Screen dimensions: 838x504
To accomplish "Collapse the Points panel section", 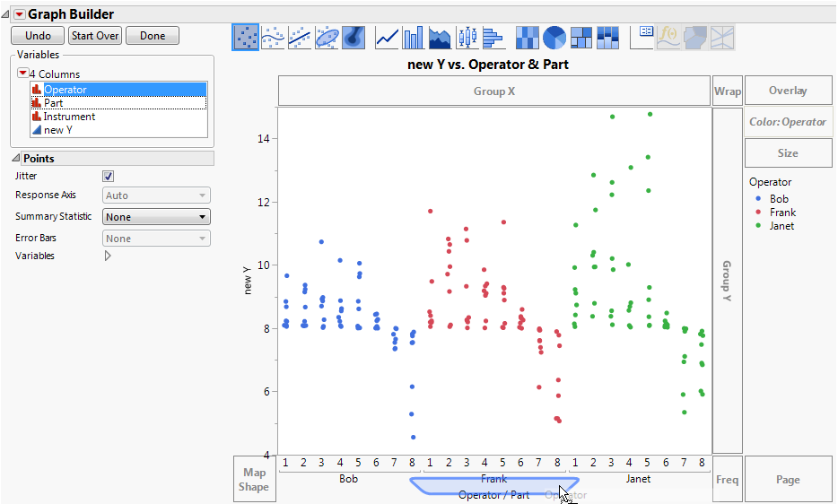I will pos(16,159).
